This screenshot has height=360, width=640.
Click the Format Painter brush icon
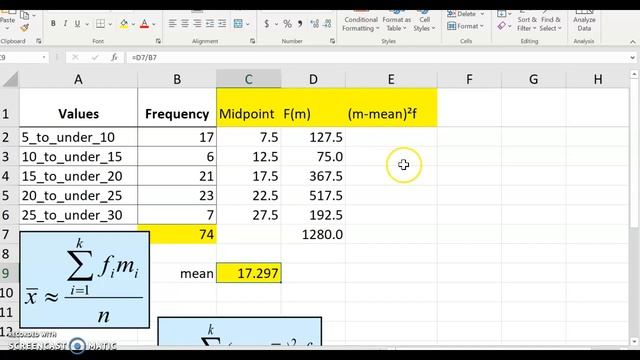tap(24, 28)
